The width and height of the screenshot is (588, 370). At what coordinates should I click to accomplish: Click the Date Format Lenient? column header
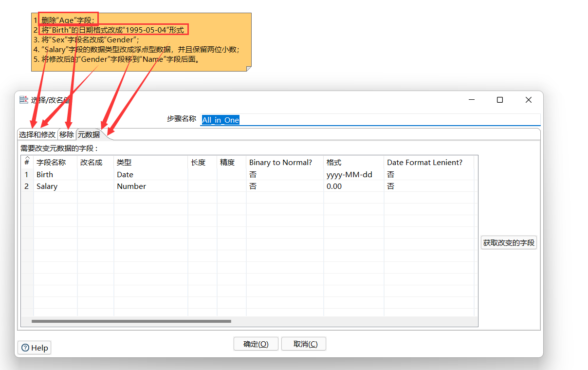coord(429,163)
